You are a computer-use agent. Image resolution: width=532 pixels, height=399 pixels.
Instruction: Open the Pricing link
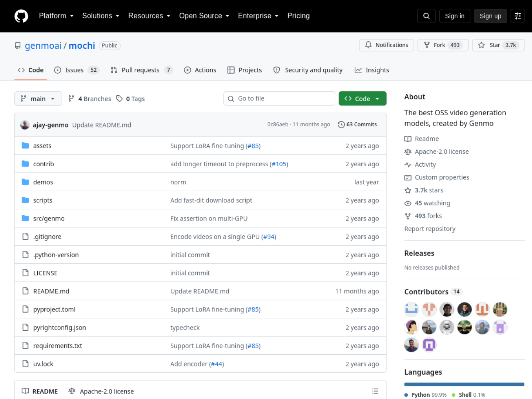[299, 16]
